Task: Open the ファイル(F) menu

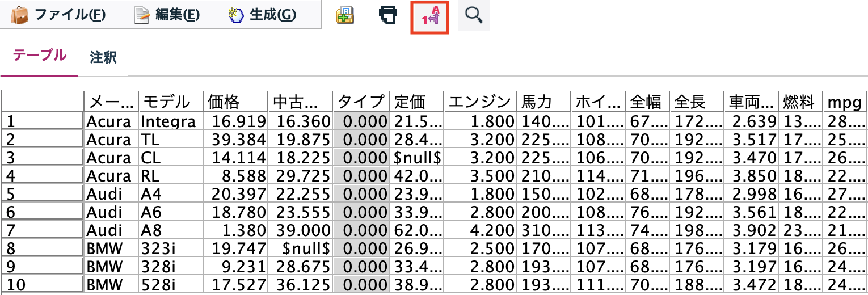Action: 58,15
